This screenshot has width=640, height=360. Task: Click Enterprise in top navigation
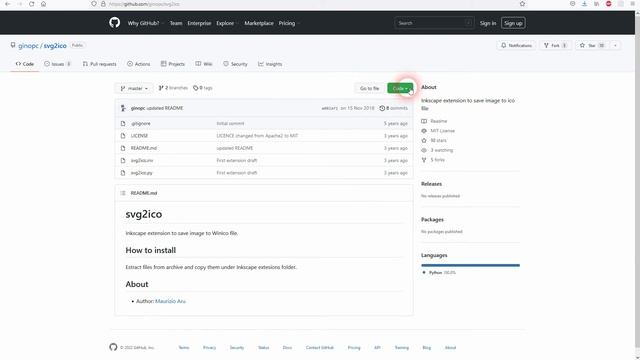[x=199, y=23]
